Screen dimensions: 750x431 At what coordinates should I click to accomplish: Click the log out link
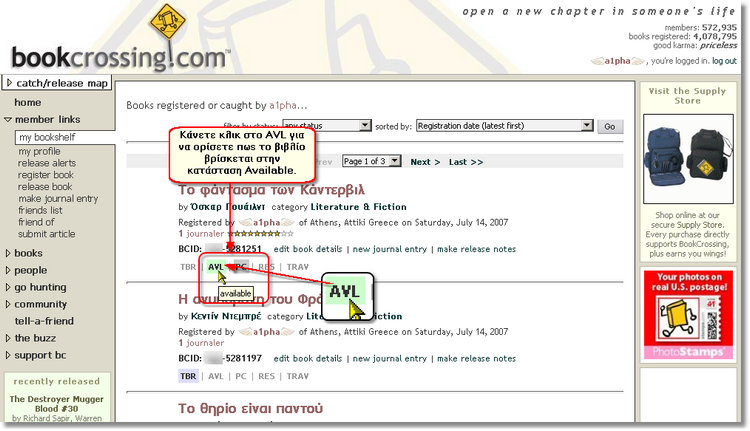coord(725,61)
